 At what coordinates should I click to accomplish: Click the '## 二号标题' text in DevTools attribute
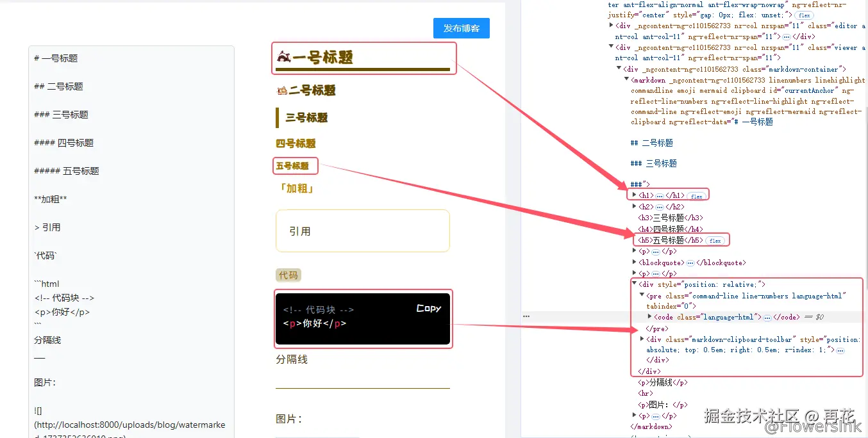click(652, 143)
